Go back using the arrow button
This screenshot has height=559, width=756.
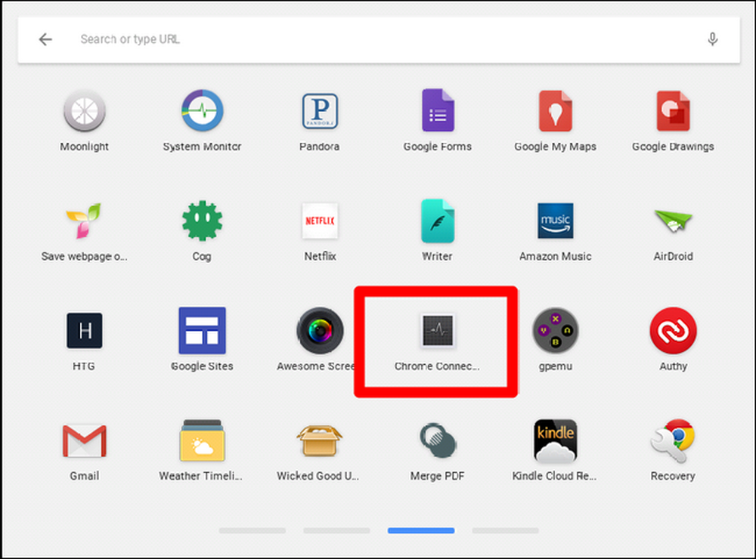(x=45, y=39)
